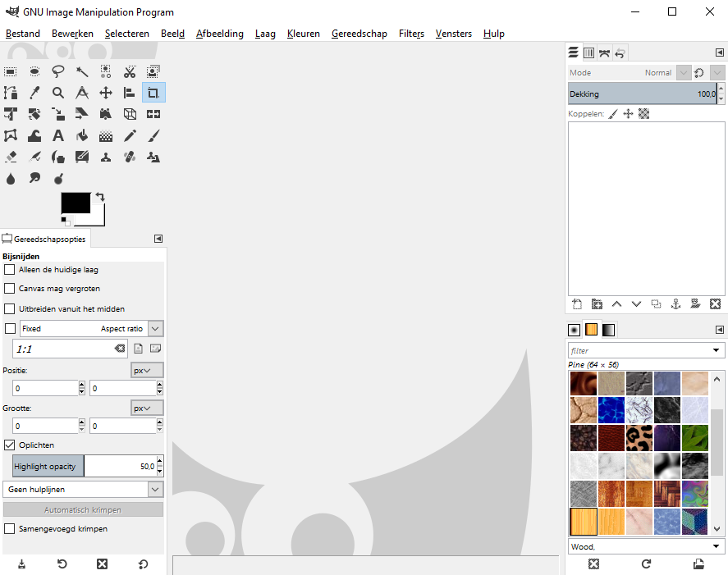Choose the Scissors Select tool

coord(130,71)
